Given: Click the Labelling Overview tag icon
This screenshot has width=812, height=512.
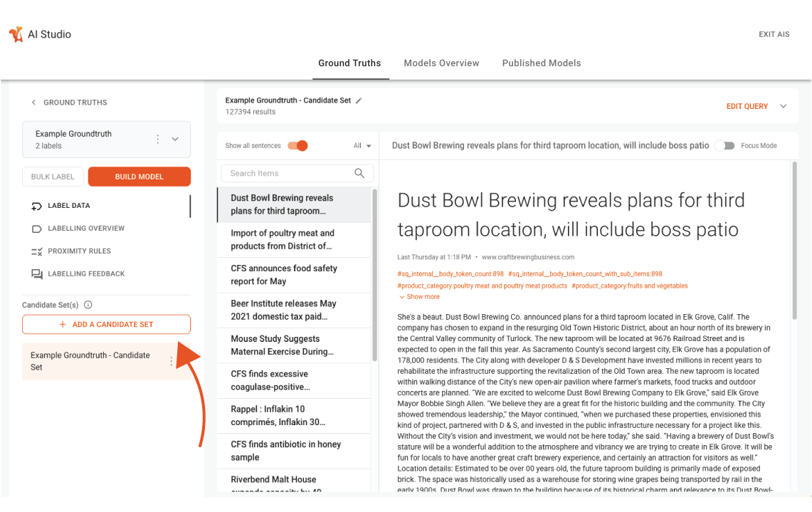Looking at the screenshot, I should pyautogui.click(x=36, y=229).
